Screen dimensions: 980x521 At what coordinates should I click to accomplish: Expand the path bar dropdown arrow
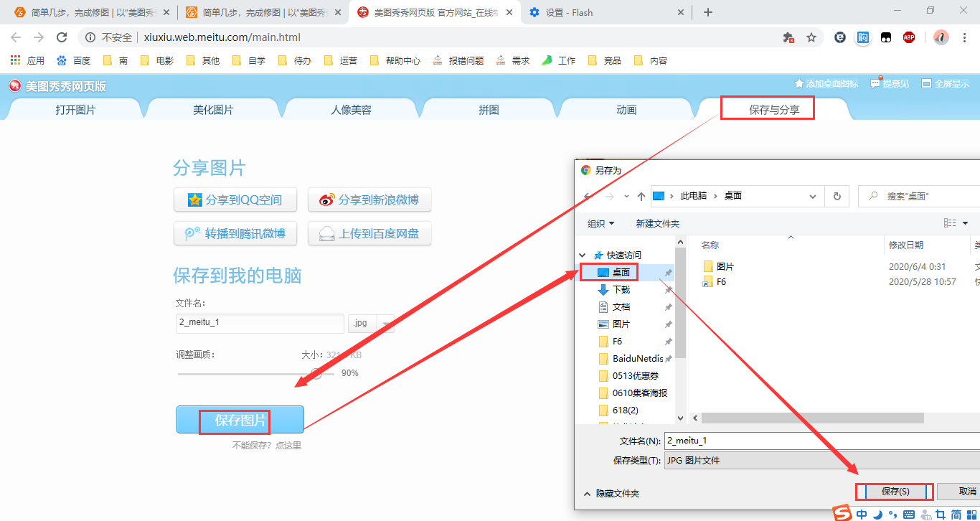(x=813, y=196)
